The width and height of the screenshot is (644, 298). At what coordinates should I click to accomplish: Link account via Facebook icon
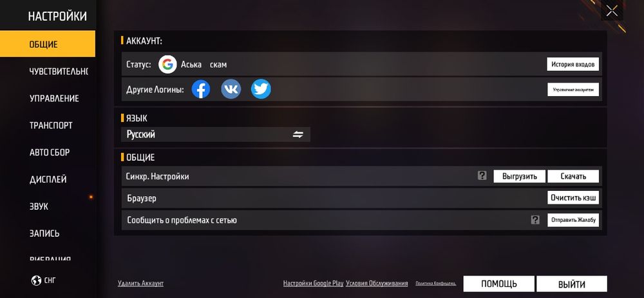coord(201,89)
